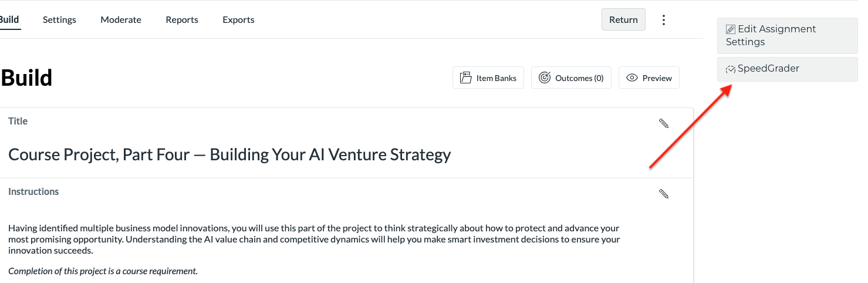The image size is (868, 283).
Task: Open Item Banks
Action: (x=488, y=78)
